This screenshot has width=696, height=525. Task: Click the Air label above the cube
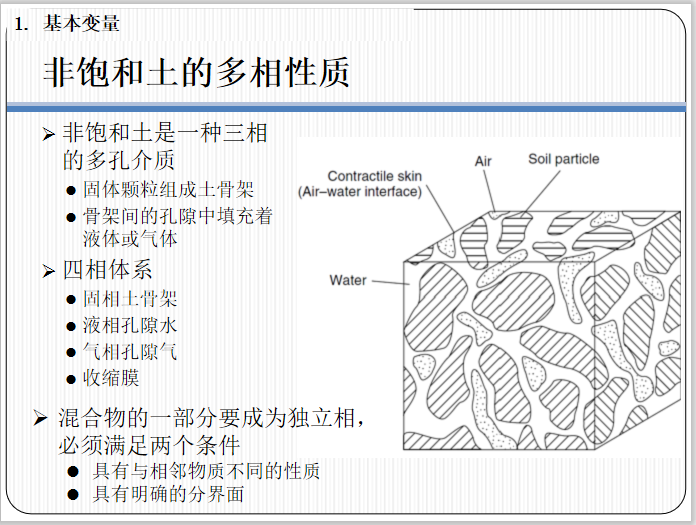coord(484,161)
